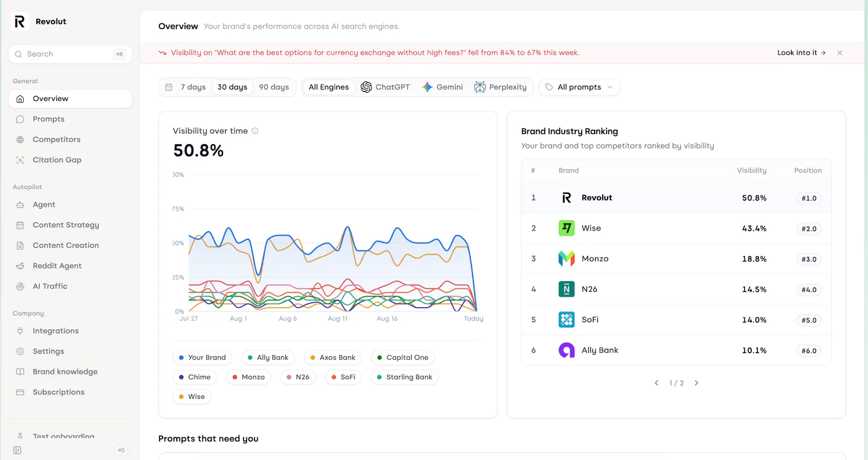Toggle the Chime series in the chart legend

click(x=195, y=377)
